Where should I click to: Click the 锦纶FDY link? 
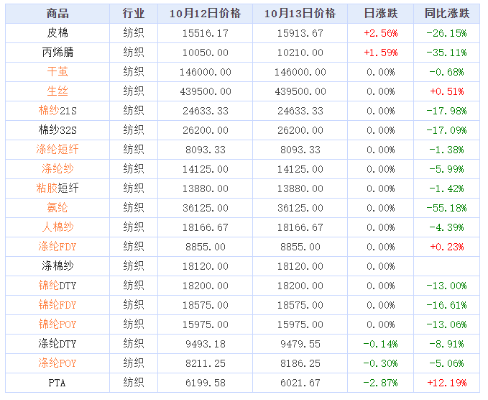(x=57, y=305)
